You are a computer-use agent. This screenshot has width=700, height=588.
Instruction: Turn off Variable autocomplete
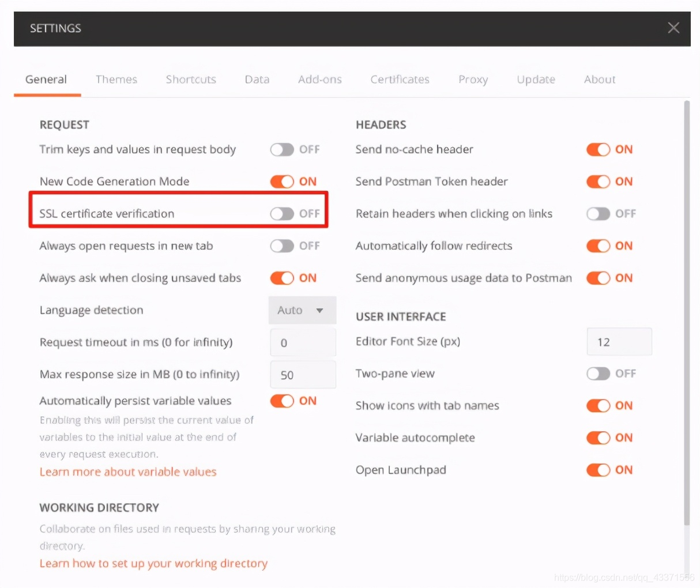[598, 438]
